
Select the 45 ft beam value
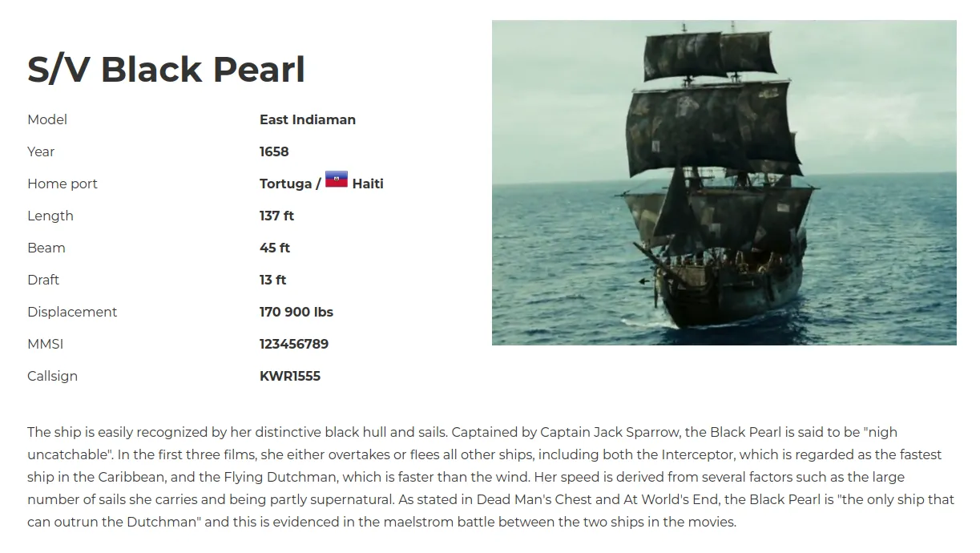(x=275, y=248)
